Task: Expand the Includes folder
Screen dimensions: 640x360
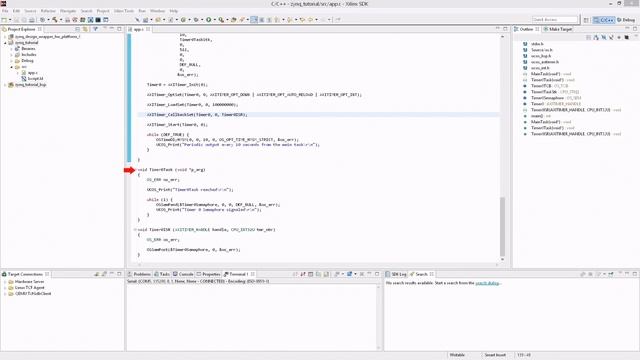Action: 11,55
